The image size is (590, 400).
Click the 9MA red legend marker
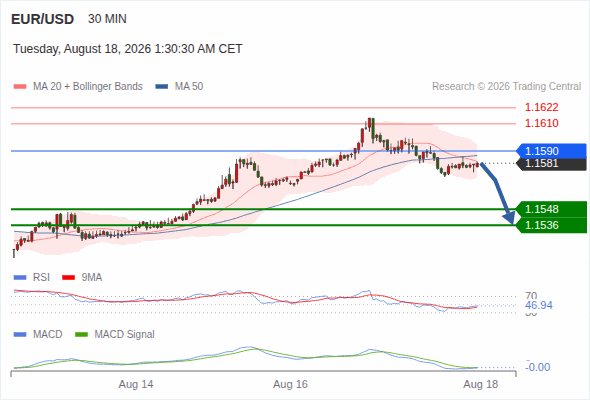(x=68, y=278)
